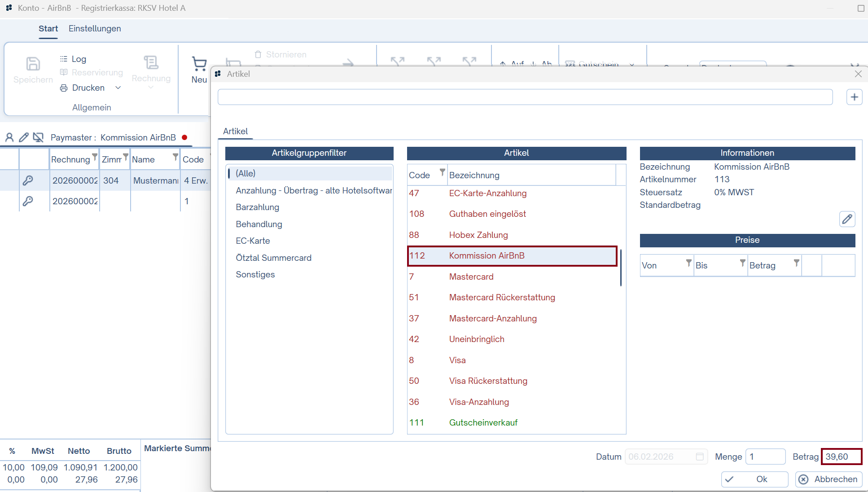Click the plus icon beside search field
This screenshot has width=868, height=492.
pos(854,97)
